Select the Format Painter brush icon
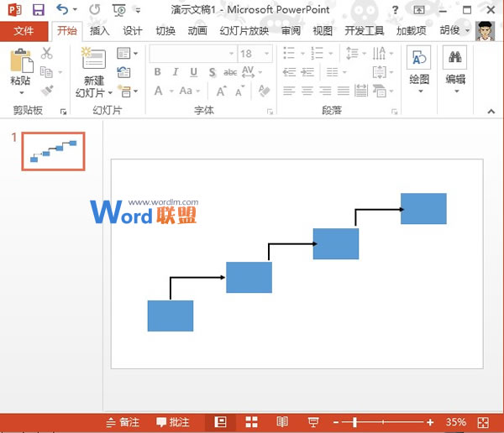This screenshot has height=433, width=504. [x=47, y=91]
